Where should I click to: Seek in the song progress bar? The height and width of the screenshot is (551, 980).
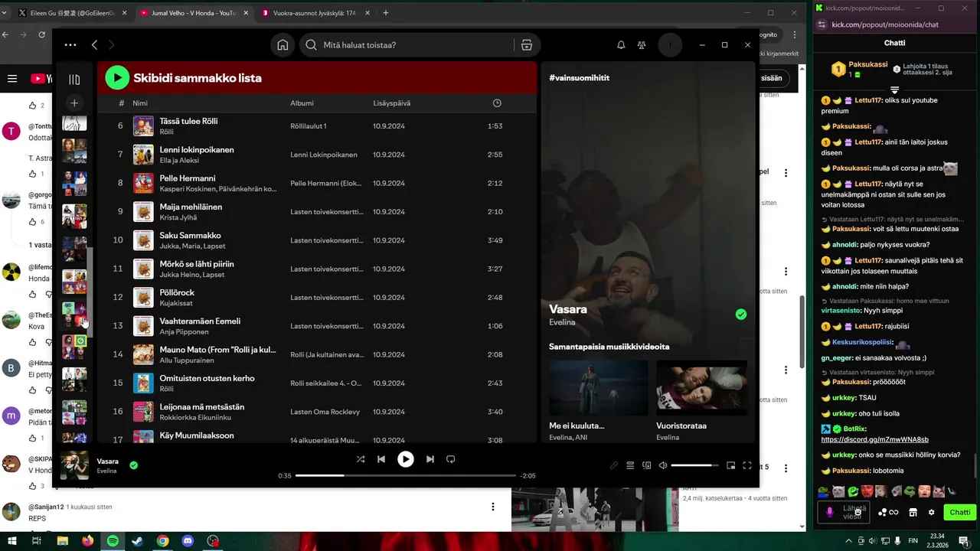click(x=406, y=475)
